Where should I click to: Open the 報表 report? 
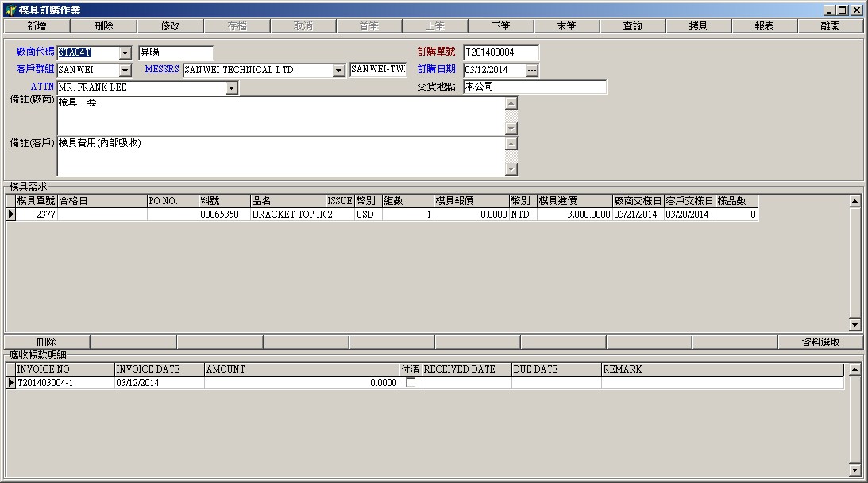pos(764,26)
